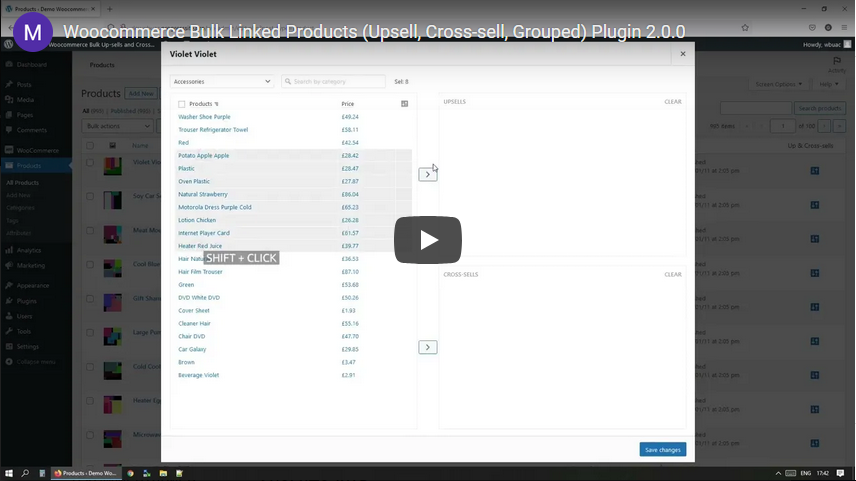
Task: Open linked products icon in first table row
Action: (x=815, y=171)
